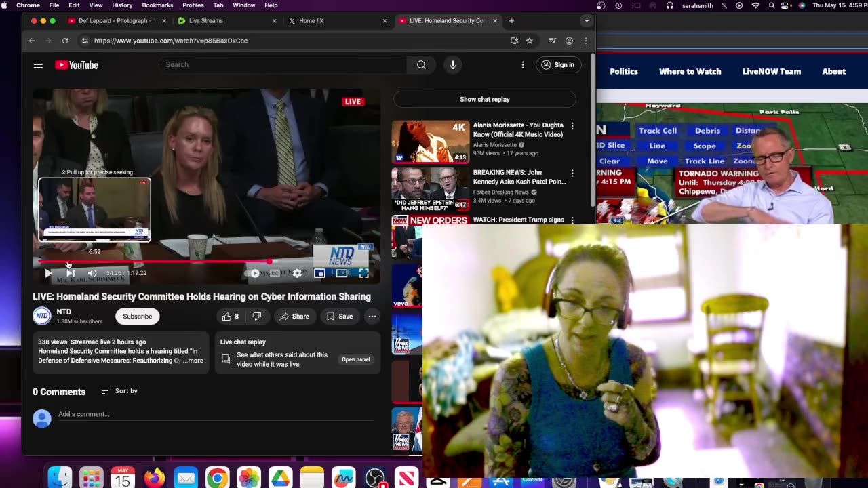Toggle autoplay switch in the player
Screen dimensions: 868x488
click(255, 273)
